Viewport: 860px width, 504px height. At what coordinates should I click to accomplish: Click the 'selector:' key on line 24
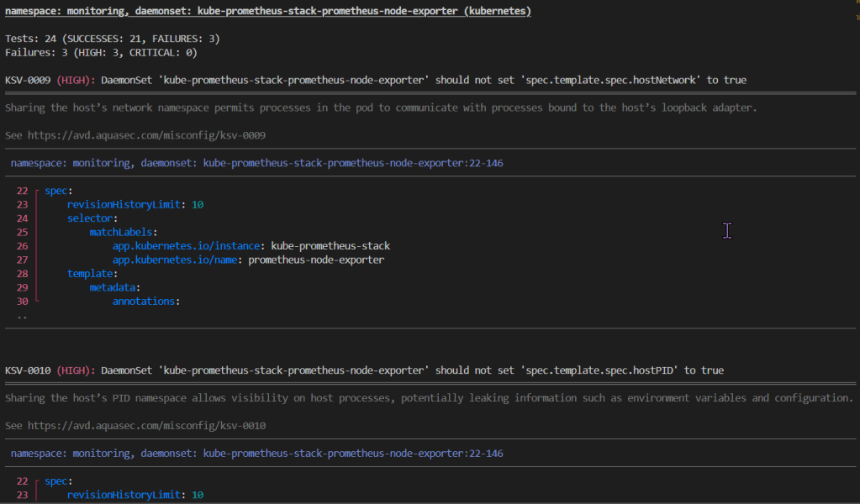pos(92,218)
